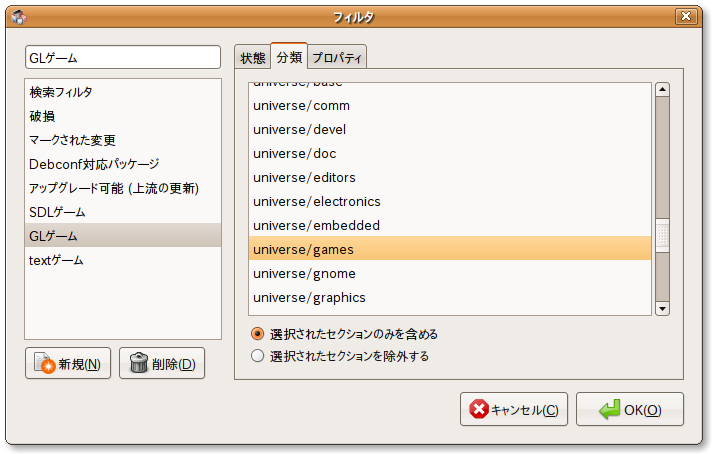712x454 pixels.
Task: Close the フィルタ dialog window
Action: tap(686, 17)
